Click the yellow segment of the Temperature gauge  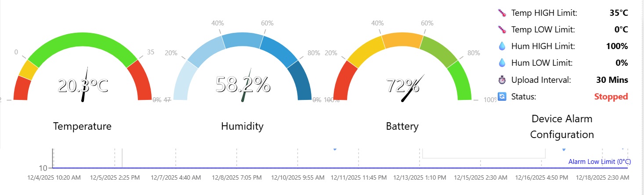point(29,70)
